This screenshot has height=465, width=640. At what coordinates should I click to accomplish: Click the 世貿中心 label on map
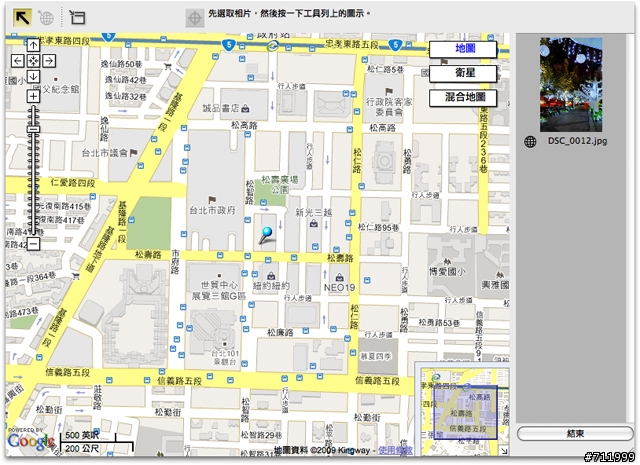pyautogui.click(x=219, y=285)
